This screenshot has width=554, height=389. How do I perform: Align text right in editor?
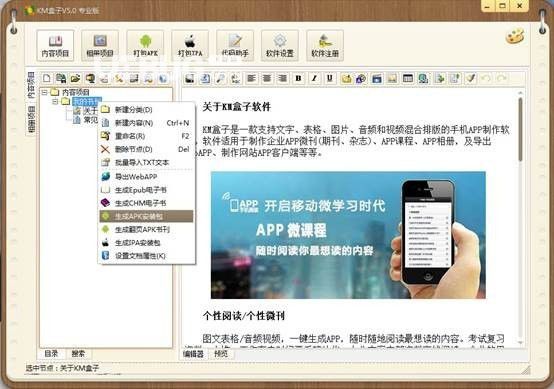pos(283,78)
